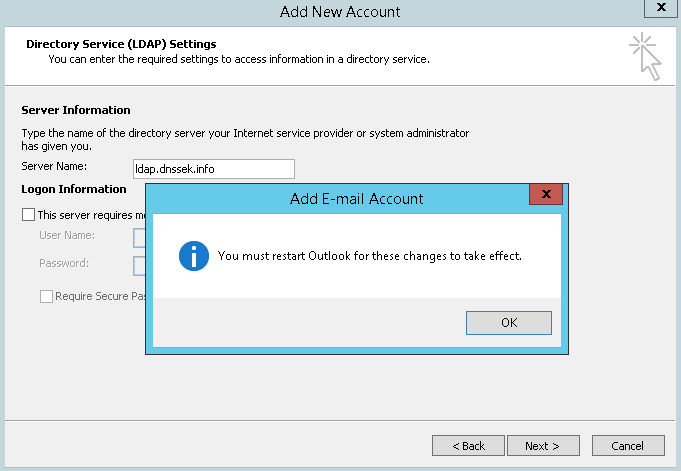Viewport: 681px width, 471px height.
Task: Click the Password input field
Action: [x=140, y=265]
